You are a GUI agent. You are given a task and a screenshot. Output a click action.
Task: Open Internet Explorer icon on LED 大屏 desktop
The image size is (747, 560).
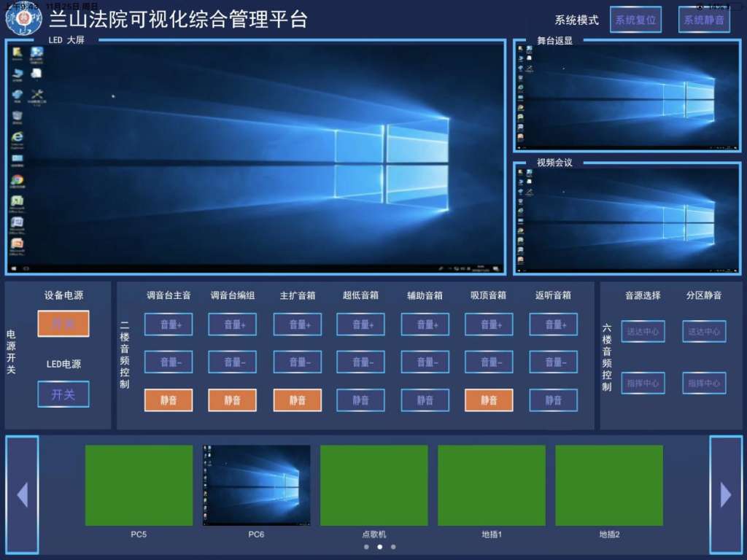click(x=18, y=138)
